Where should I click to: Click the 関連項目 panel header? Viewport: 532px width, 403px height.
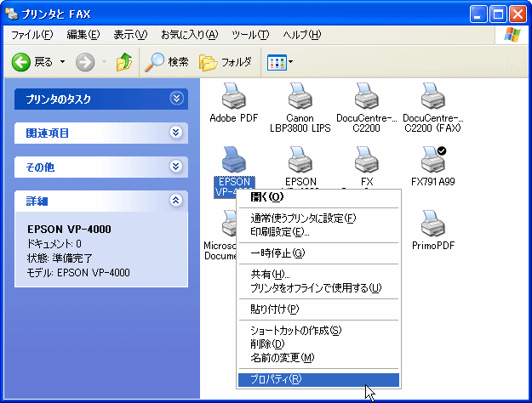(x=101, y=133)
